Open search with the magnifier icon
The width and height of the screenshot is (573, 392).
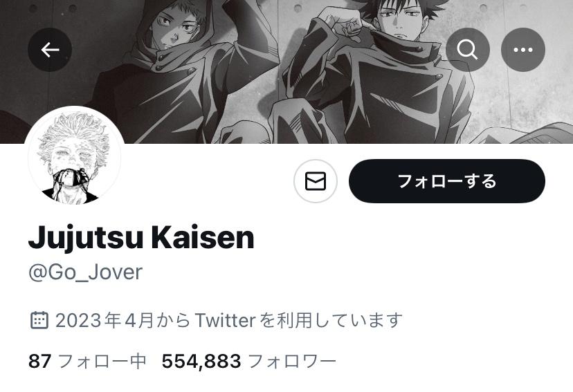(468, 50)
